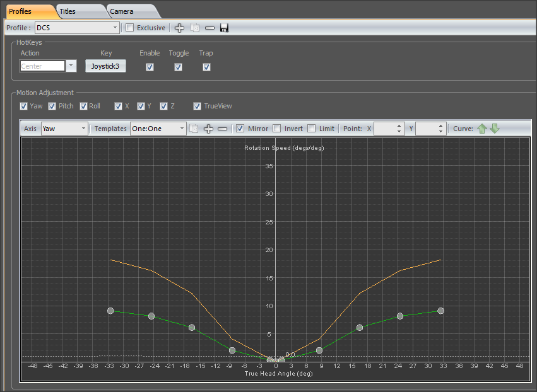Click the copy profile icon beside Exclusive

[x=195, y=28]
